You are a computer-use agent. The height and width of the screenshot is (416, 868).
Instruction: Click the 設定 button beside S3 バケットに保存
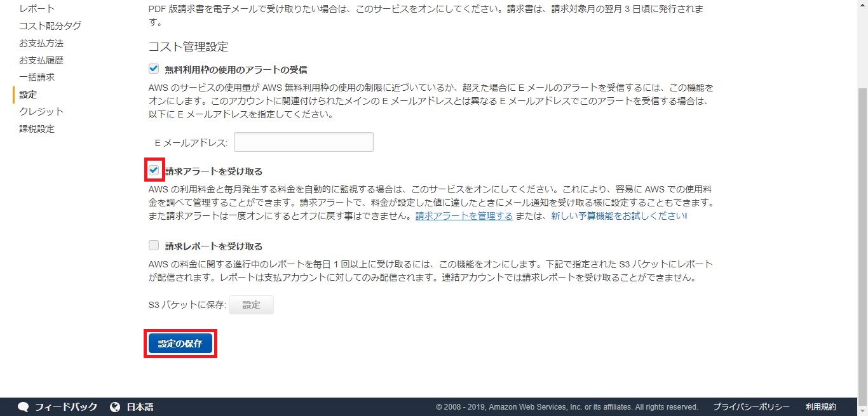[251, 305]
